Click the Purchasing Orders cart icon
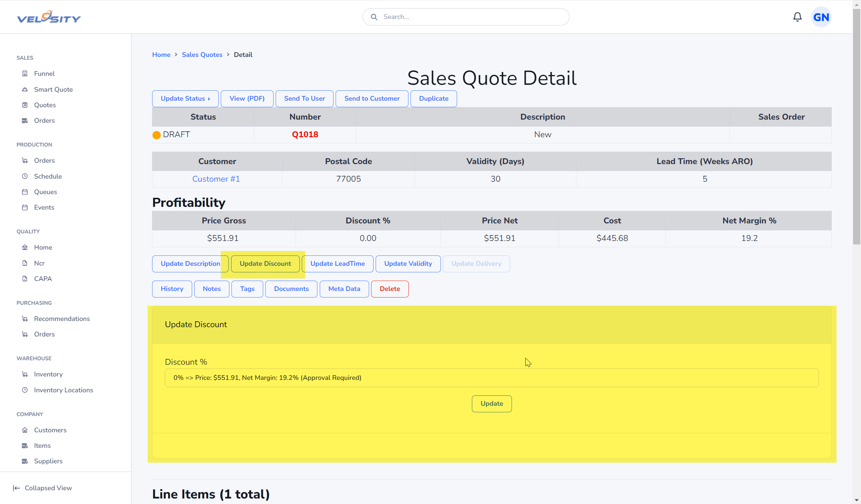 point(25,334)
